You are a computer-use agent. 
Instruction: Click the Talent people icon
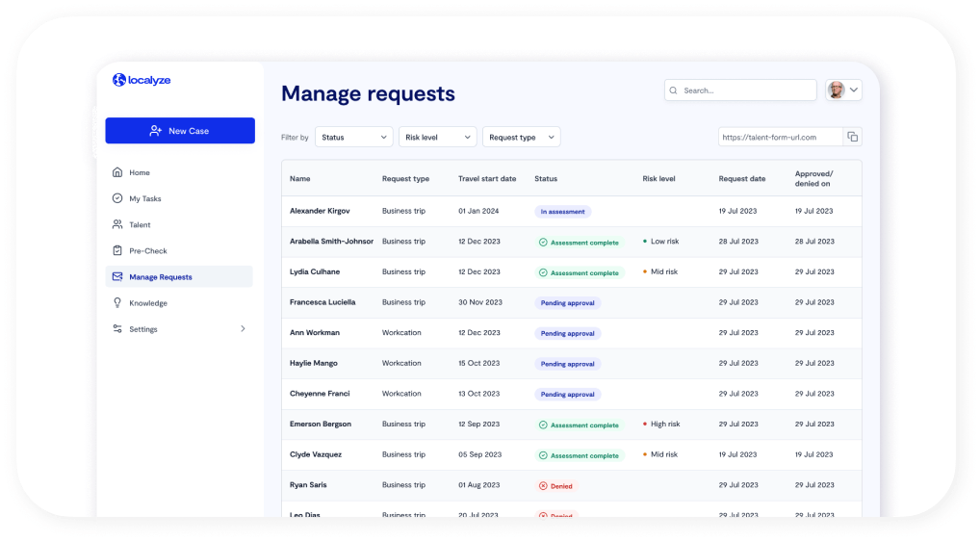pos(117,225)
